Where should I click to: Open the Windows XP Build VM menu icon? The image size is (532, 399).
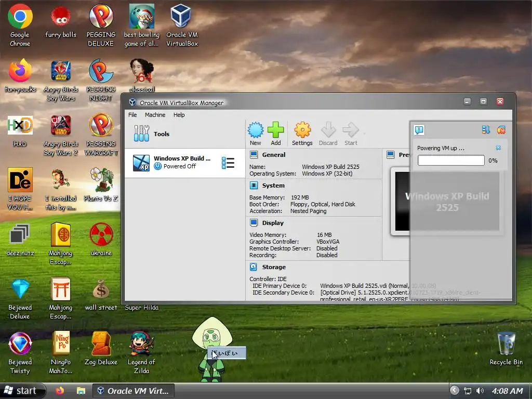click(228, 163)
